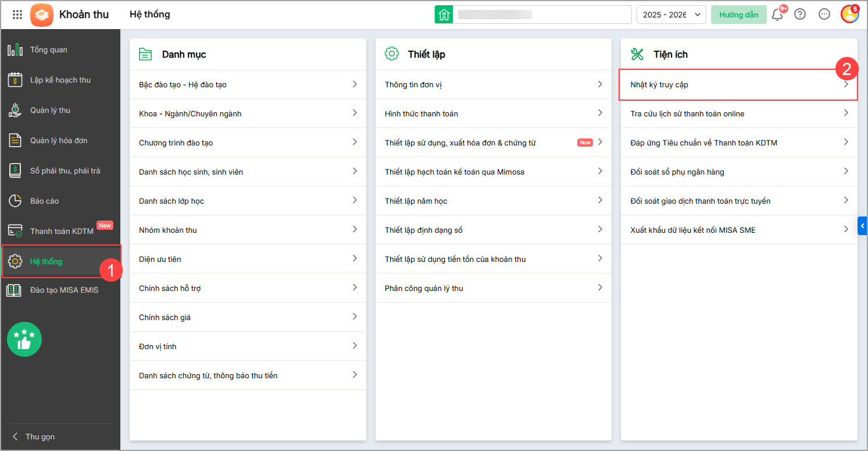Open the user avatar profile
868x451 pixels.
tap(850, 15)
